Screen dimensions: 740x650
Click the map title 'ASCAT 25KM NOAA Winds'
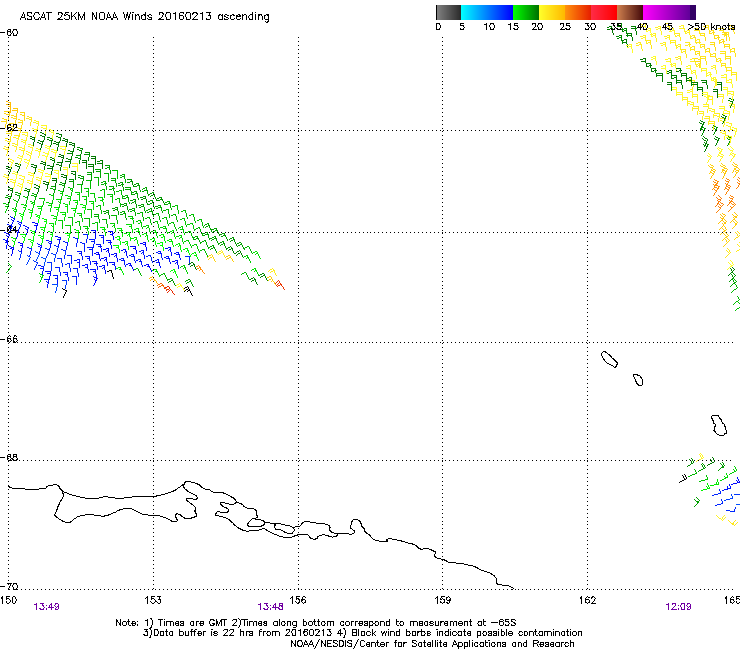(87, 16)
